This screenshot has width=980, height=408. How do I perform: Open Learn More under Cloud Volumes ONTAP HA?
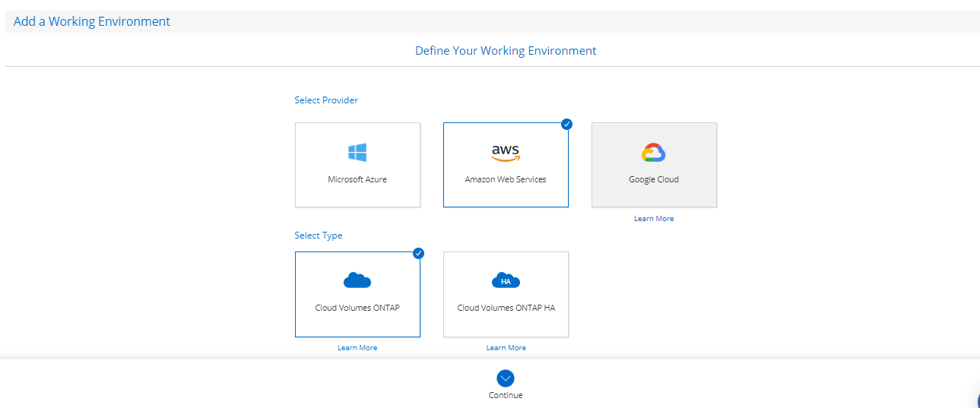(506, 348)
